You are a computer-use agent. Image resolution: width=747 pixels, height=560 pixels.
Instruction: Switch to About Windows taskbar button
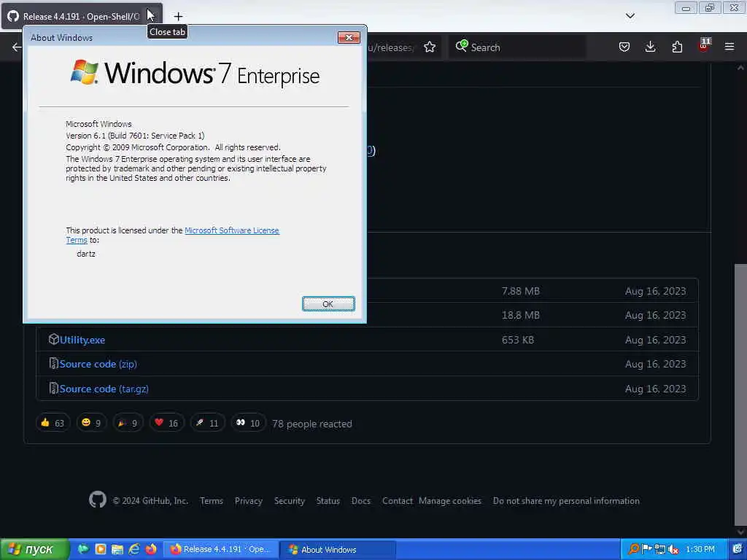click(x=337, y=550)
